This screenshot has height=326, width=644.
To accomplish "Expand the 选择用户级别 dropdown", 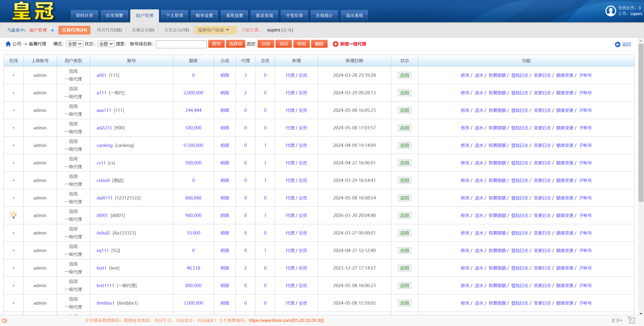I will 215,30.
